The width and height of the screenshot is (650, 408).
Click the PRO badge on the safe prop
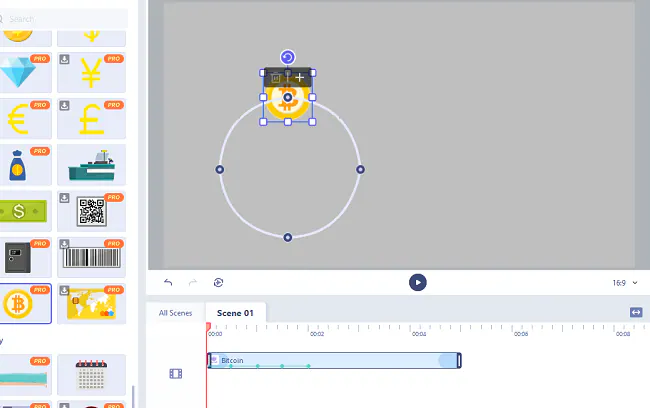[40, 244]
